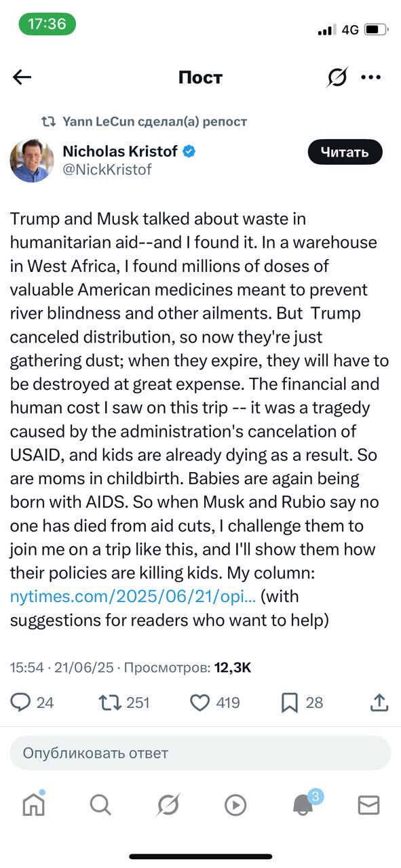Open the Search tab in the bottom bar
This screenshot has height=868, width=401.
100,805
